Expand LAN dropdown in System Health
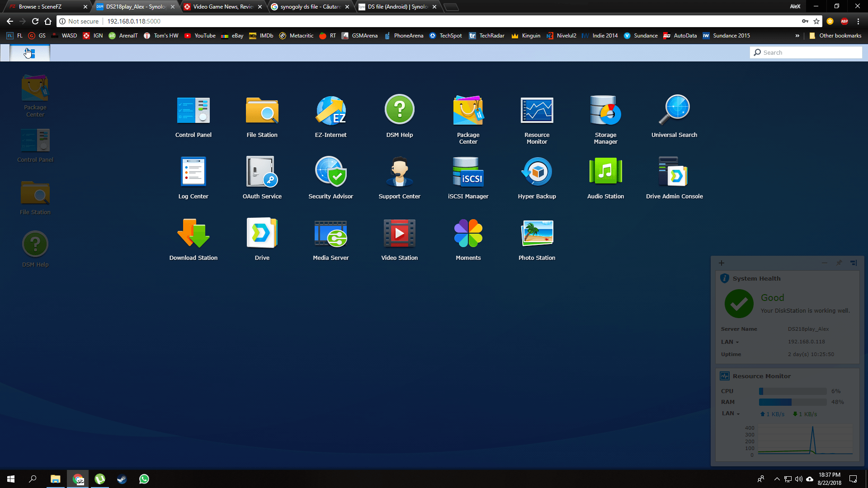The width and height of the screenshot is (868, 488). pyautogui.click(x=730, y=342)
